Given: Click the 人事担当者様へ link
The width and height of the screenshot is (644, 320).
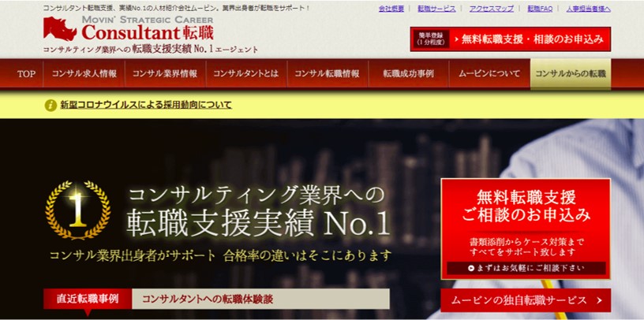Looking at the screenshot, I should [588, 9].
